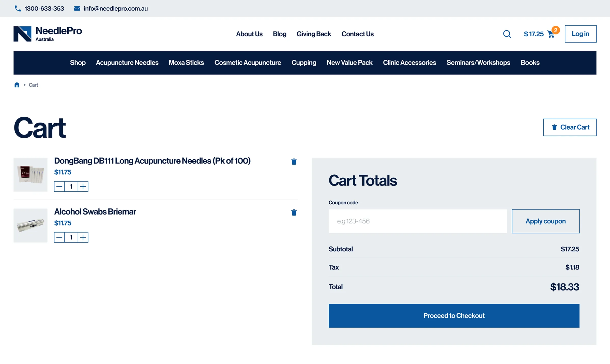Select the Alcohol Swabs quantity field
Viewport: 610px width, 364px height.
pyautogui.click(x=71, y=237)
